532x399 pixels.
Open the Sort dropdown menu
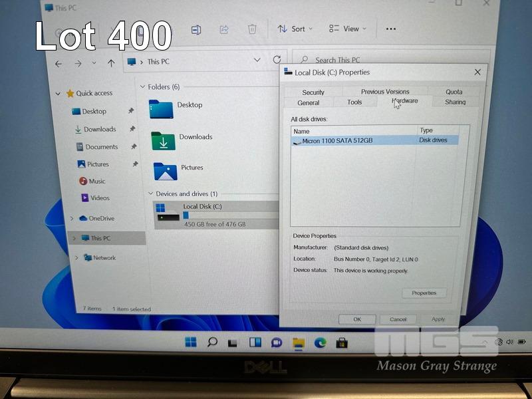tap(292, 29)
